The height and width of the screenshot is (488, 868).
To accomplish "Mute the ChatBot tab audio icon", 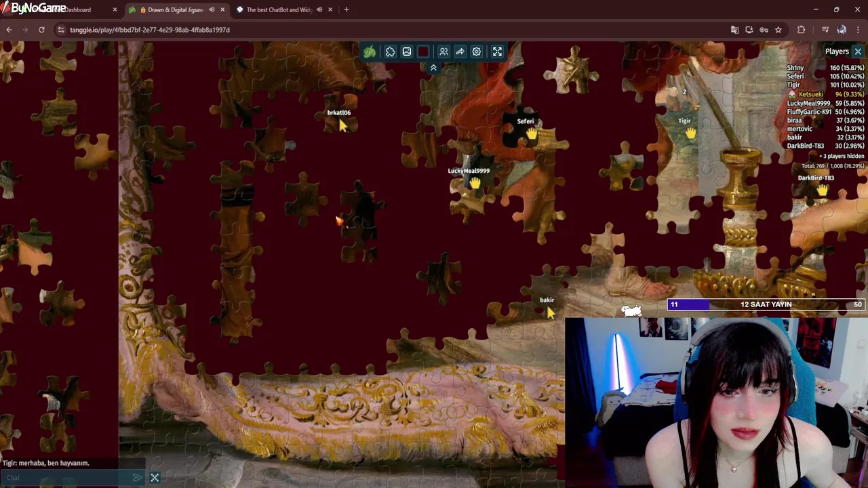I will (319, 9).
